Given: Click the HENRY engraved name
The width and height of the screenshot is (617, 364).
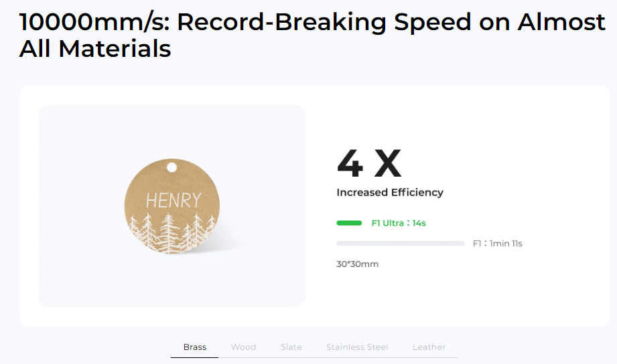Looking at the screenshot, I should (x=174, y=200).
